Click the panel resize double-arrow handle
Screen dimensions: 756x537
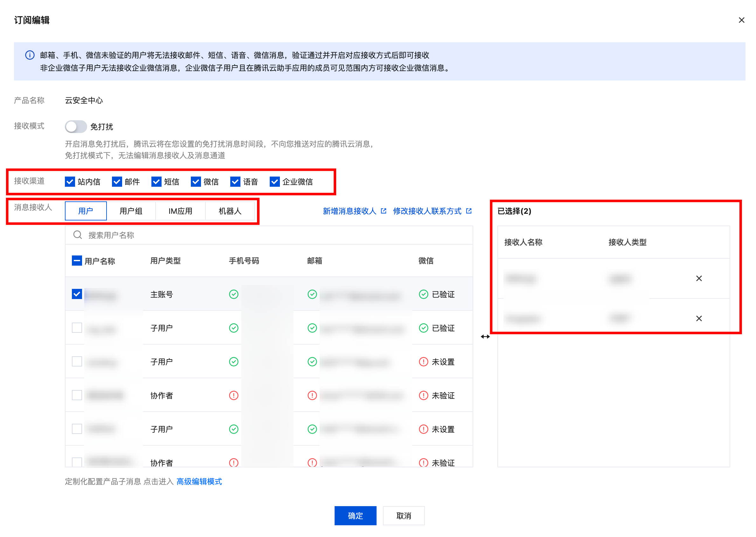485,337
